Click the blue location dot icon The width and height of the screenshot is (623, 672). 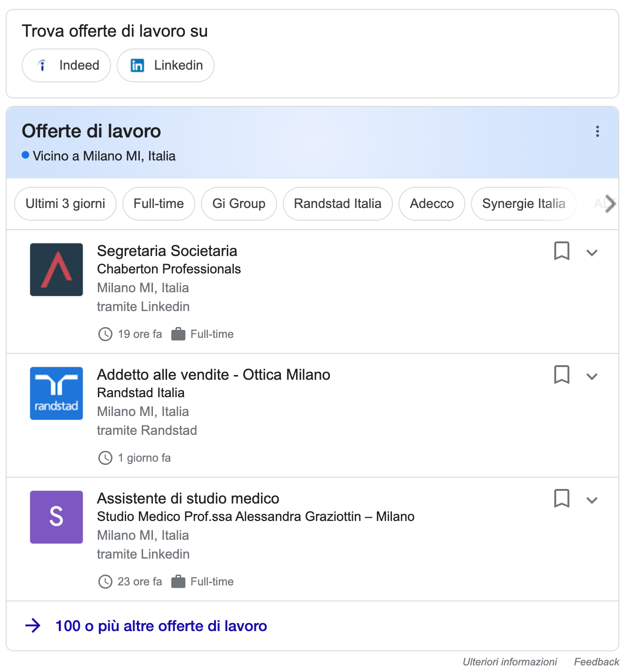pos(26,155)
